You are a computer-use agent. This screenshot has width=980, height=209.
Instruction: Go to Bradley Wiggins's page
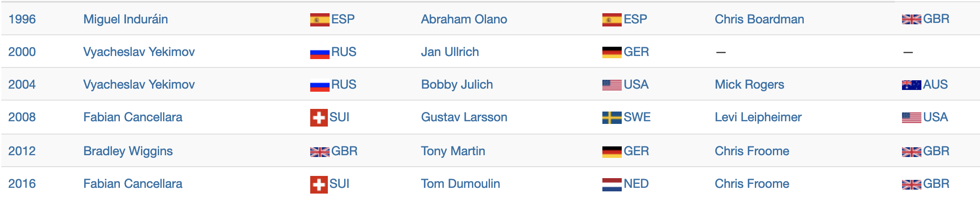[x=128, y=151]
